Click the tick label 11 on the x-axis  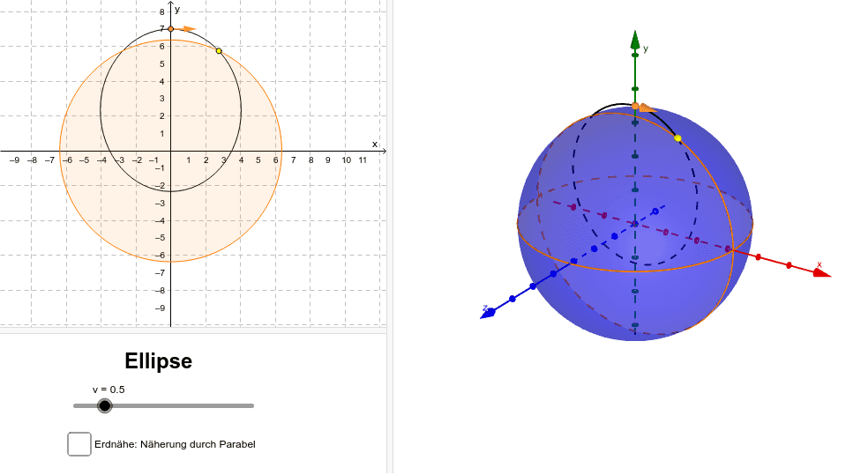(363, 160)
